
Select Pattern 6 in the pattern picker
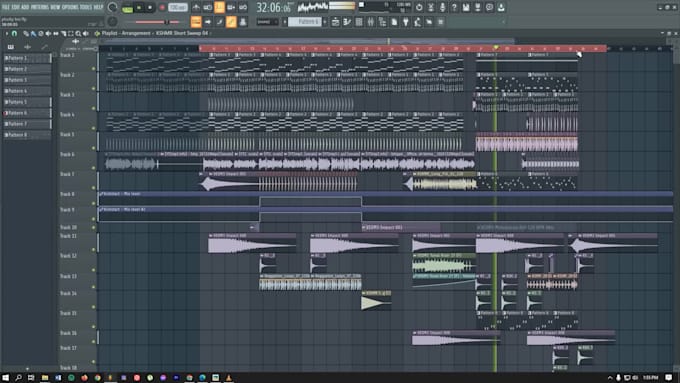click(x=27, y=113)
